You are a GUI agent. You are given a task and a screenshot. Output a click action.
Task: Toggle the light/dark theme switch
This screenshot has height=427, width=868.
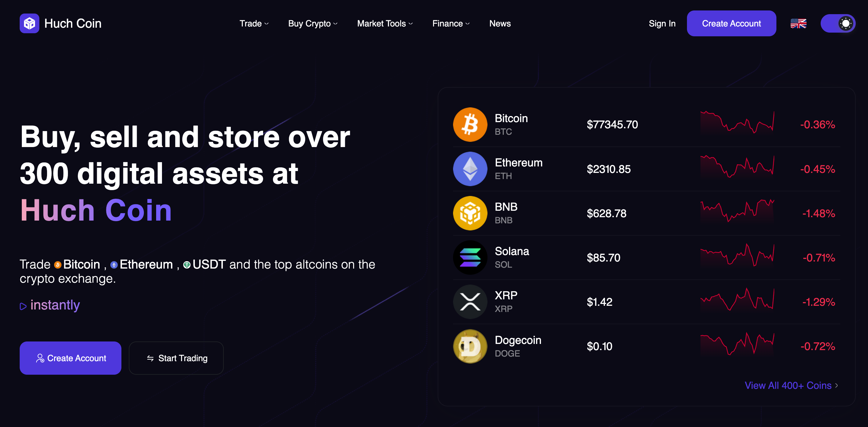pos(838,23)
